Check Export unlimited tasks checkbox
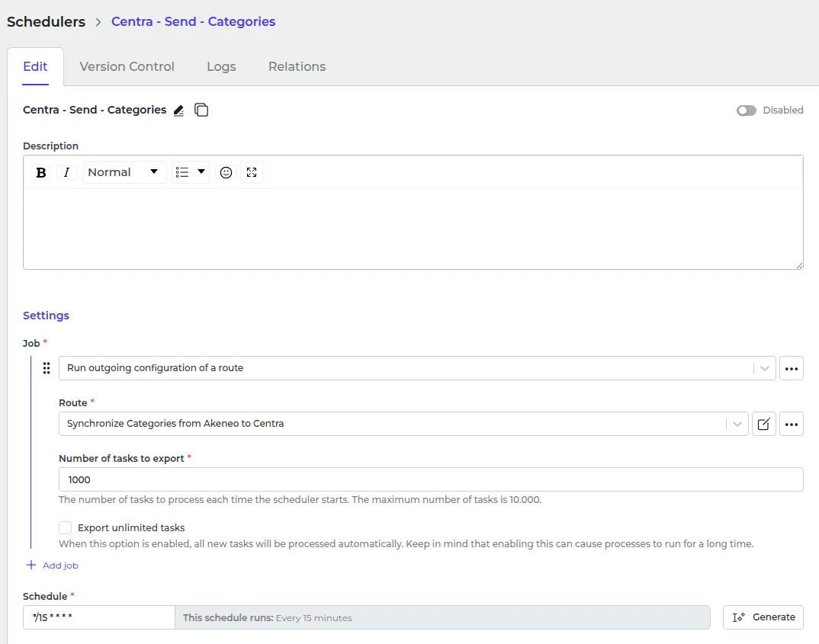This screenshot has width=819, height=644. pos(66,527)
